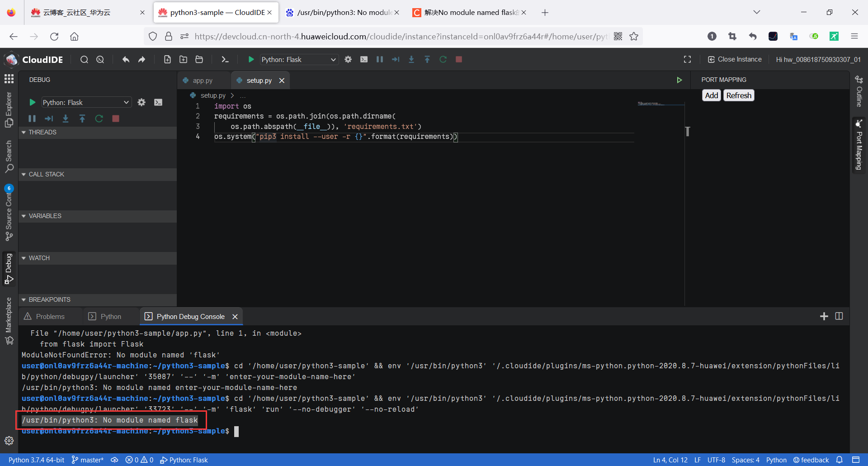Click the undo arrow in CloudIDE toolbar
Image resolution: width=868 pixels, height=466 pixels.
[x=126, y=59]
